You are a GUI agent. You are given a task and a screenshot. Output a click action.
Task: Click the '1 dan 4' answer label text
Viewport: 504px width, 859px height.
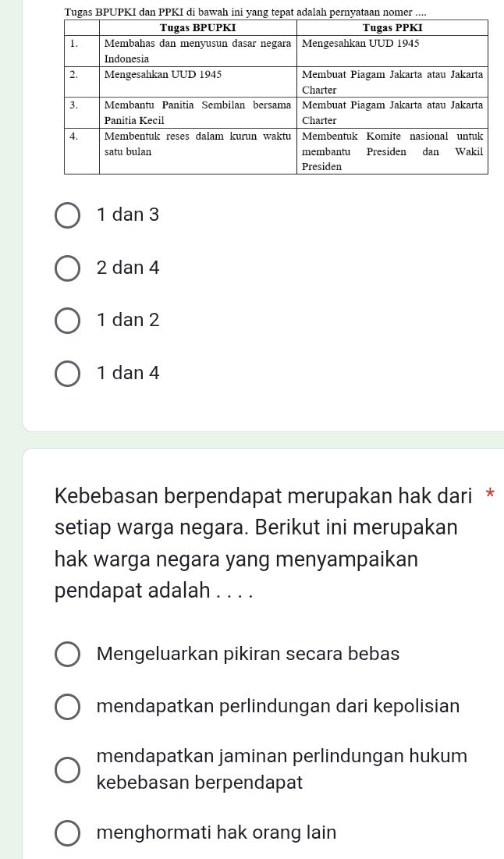tap(128, 373)
